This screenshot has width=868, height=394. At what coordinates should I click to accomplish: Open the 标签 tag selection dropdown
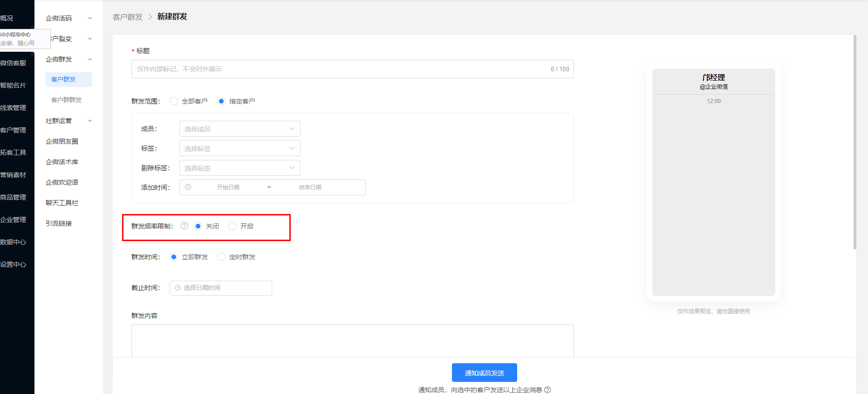point(239,149)
